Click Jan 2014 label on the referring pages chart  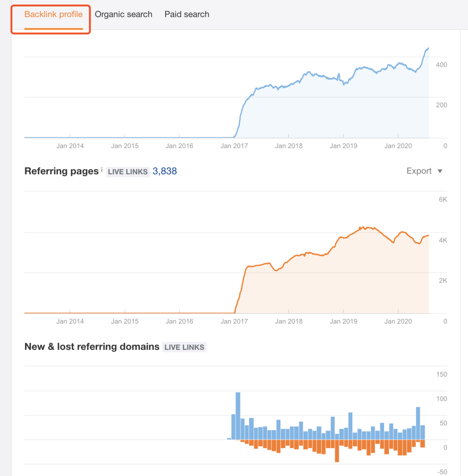click(x=70, y=321)
